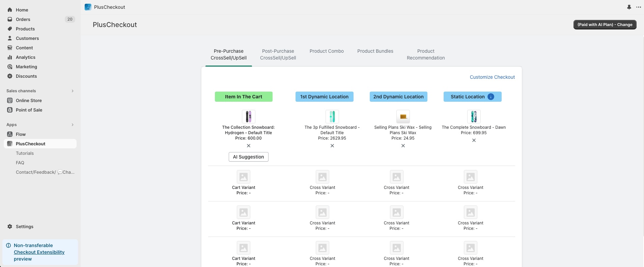Open the Product Recommendation tab

pyautogui.click(x=426, y=54)
